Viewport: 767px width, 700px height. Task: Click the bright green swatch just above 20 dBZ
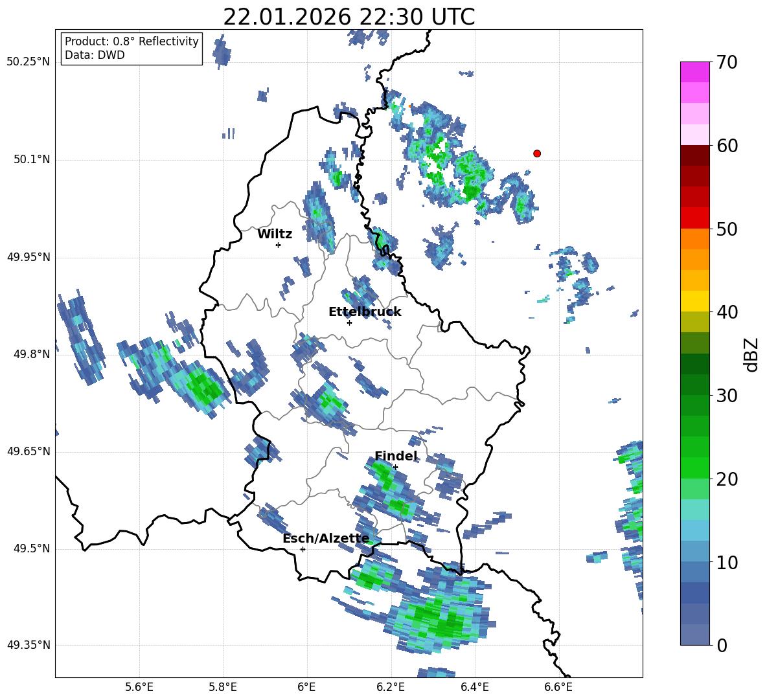(694, 468)
